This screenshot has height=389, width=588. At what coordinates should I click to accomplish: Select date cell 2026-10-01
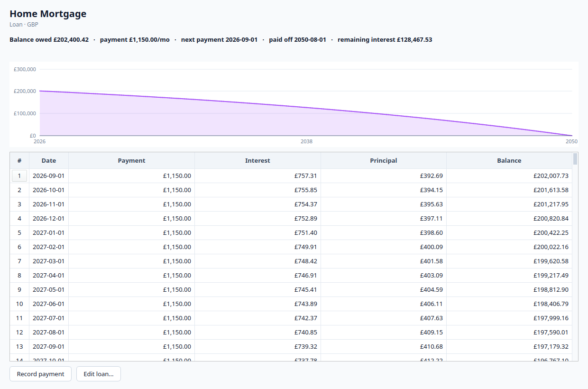point(49,190)
